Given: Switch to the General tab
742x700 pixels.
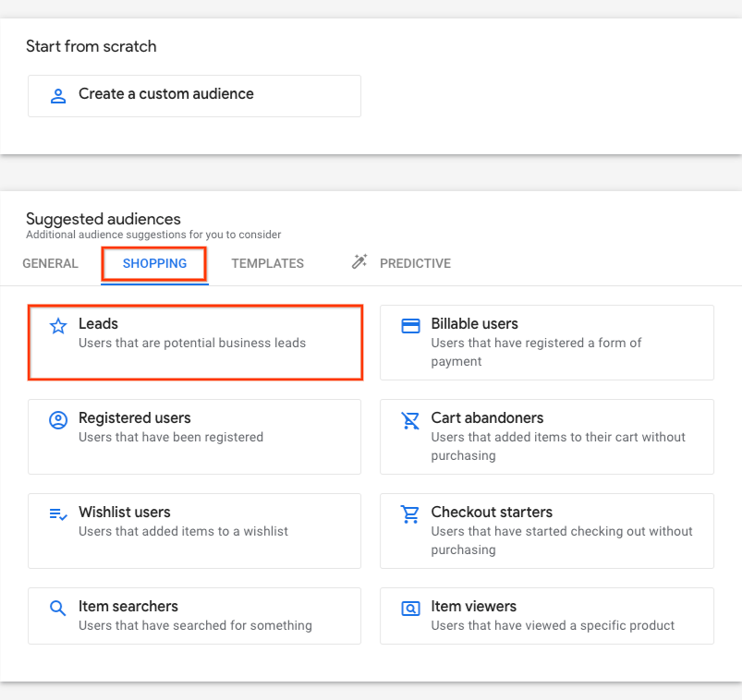Looking at the screenshot, I should click(50, 263).
